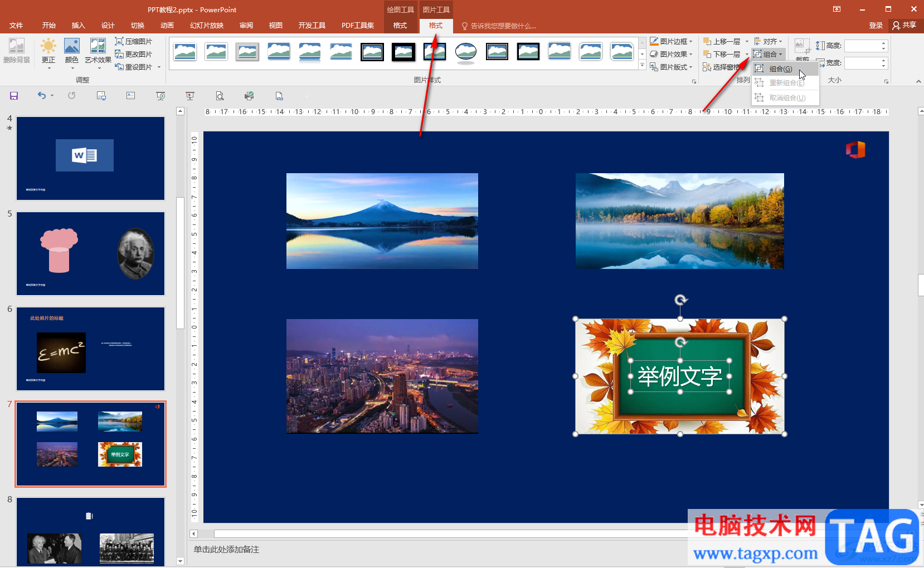Open the PDF工具集 tab
Screen dimensions: 924x568
click(358, 26)
